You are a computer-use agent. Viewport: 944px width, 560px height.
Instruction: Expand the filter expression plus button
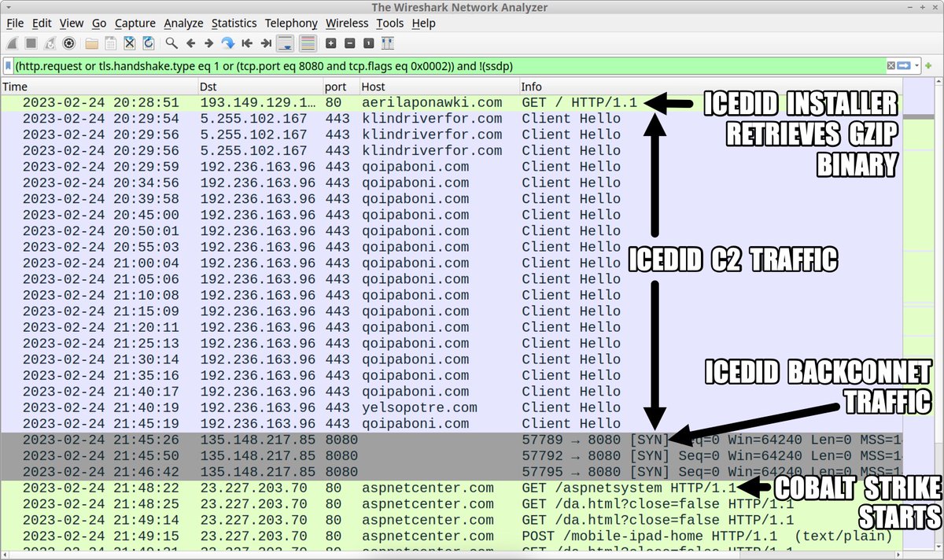click(x=928, y=65)
